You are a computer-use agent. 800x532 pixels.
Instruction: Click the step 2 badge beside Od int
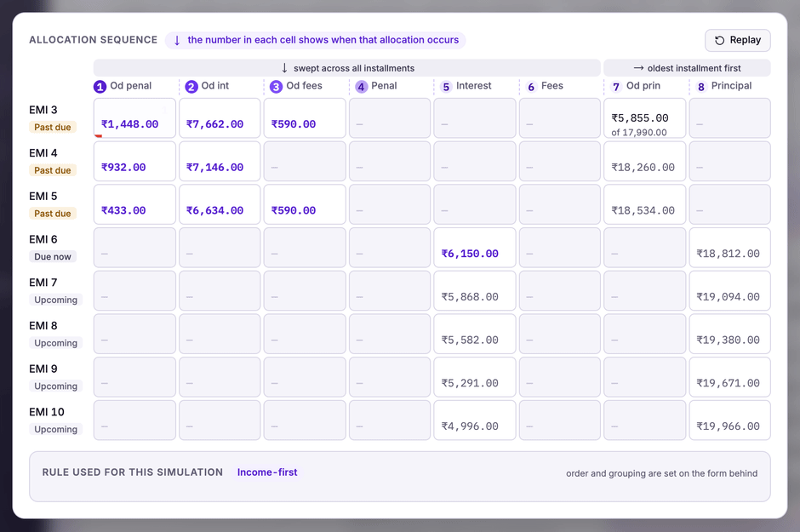tap(191, 87)
